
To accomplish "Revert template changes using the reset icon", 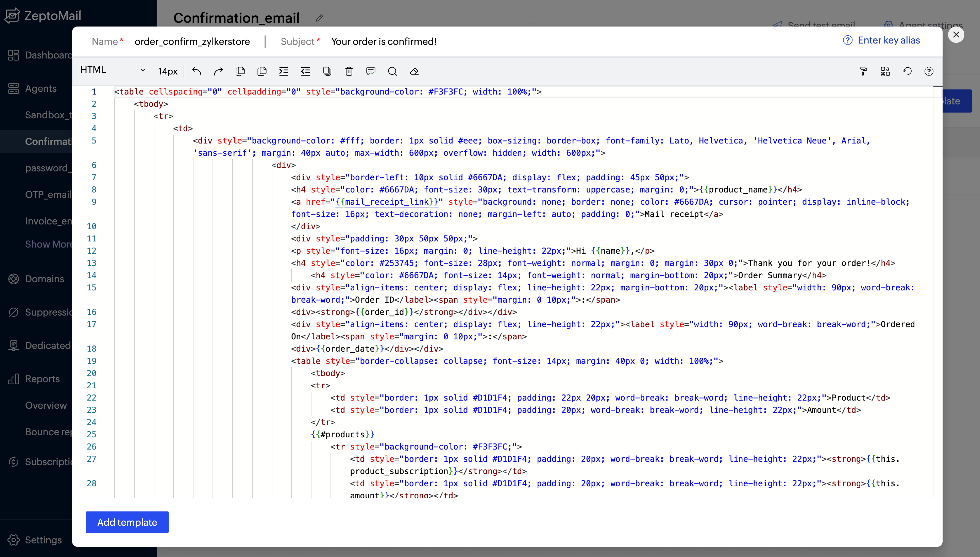I will pos(907,71).
